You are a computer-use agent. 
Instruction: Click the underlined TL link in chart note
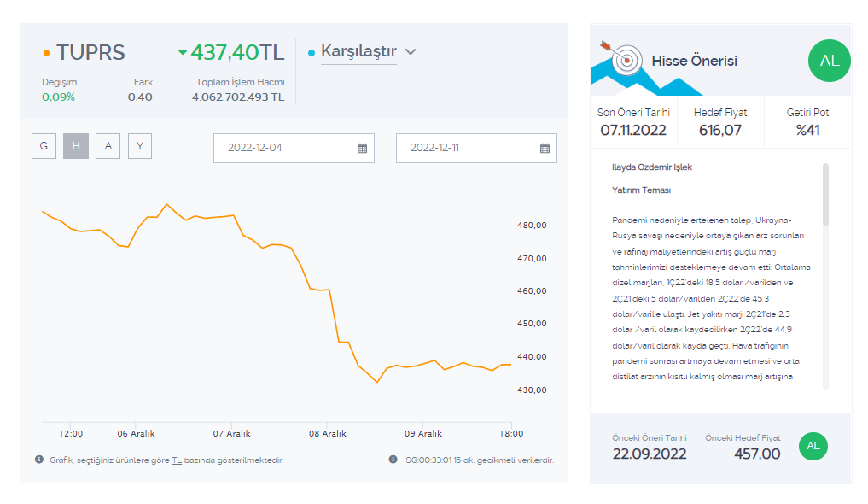click(x=177, y=460)
